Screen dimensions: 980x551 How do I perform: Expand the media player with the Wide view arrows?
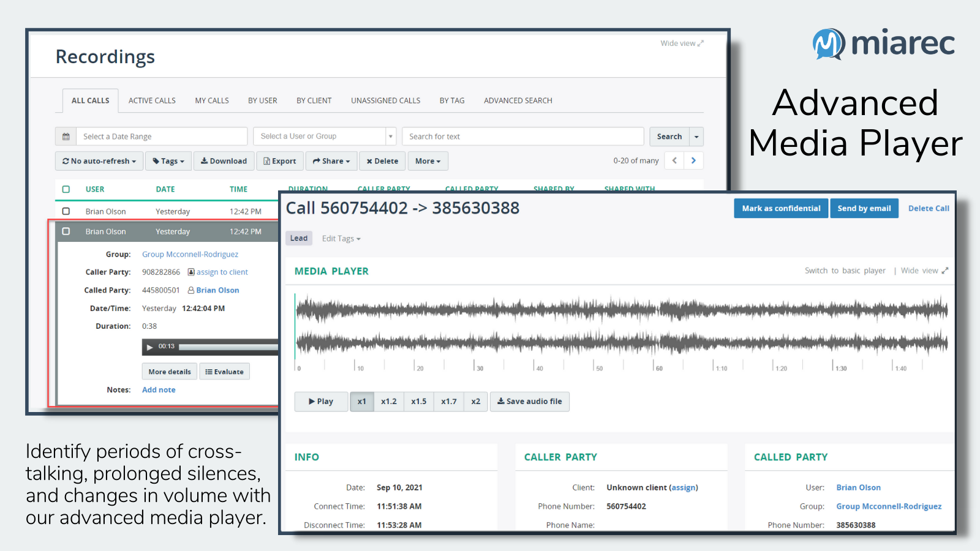click(x=944, y=270)
